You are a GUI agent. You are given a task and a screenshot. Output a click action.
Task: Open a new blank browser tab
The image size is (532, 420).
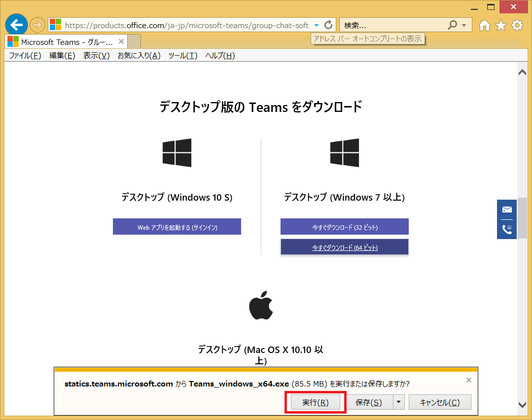coord(135,42)
